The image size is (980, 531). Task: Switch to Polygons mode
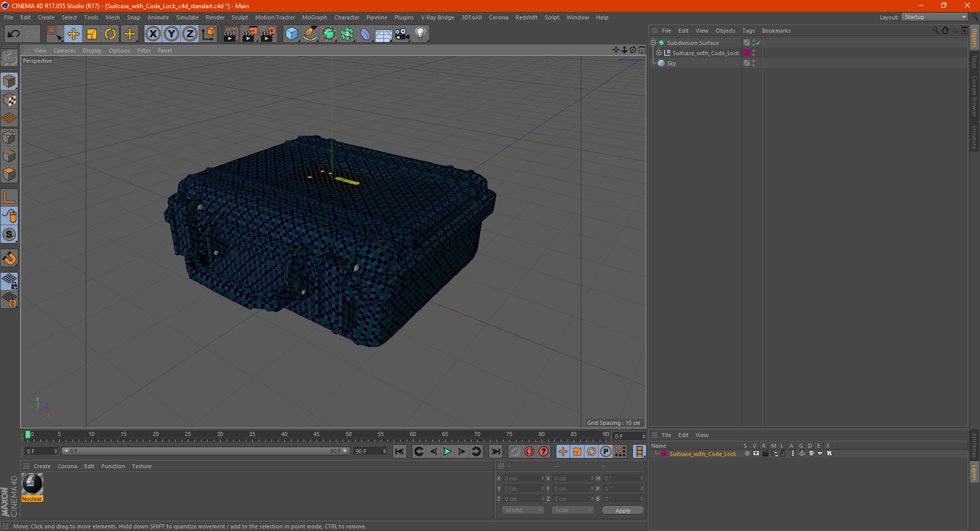[9, 175]
